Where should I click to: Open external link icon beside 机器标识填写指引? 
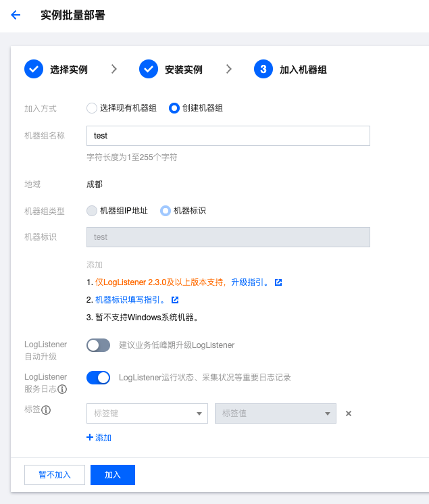(x=175, y=299)
